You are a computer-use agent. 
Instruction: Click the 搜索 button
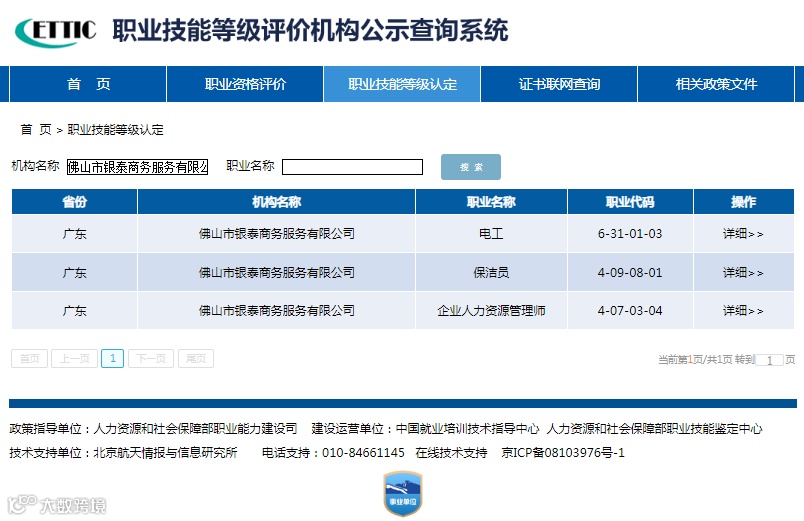tap(471, 167)
